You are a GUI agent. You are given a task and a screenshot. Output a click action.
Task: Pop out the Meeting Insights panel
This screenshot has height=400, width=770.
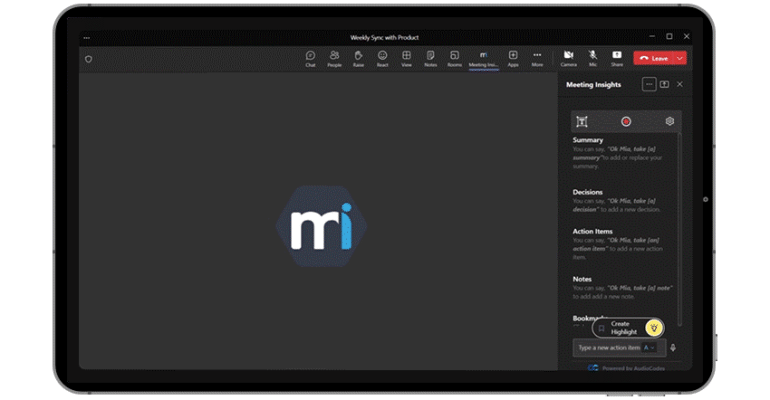664,84
